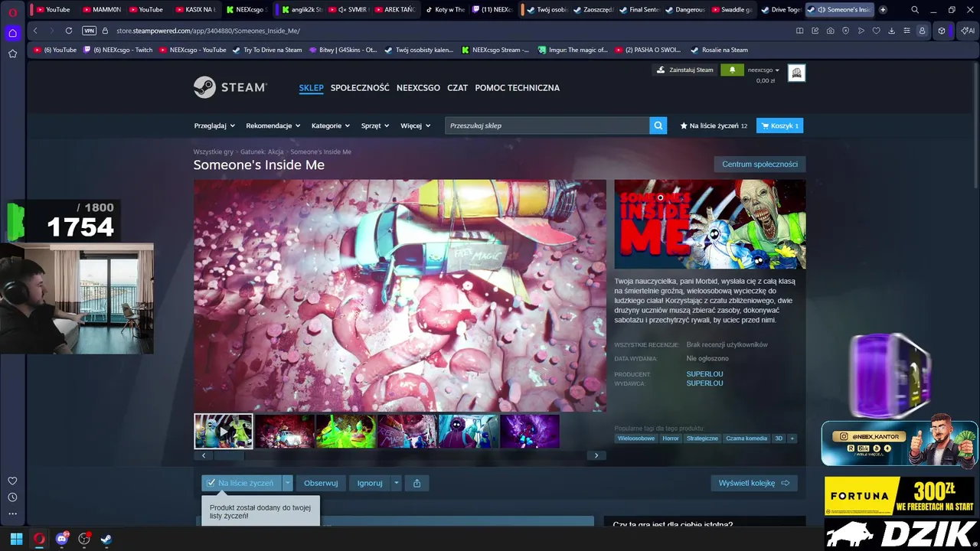Image resolution: width=980 pixels, height=551 pixels.
Task: Click Wyświetl kolejkę button
Action: point(754,483)
